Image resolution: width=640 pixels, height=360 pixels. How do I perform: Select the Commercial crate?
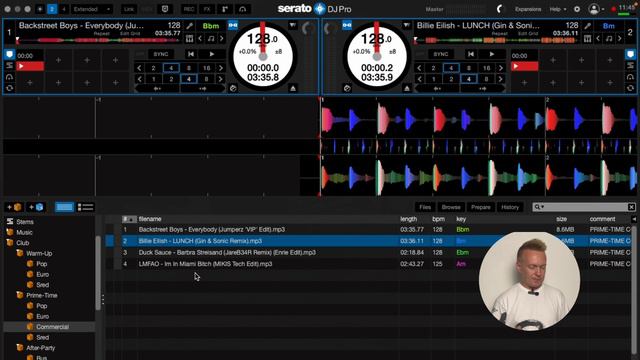pyautogui.click(x=49, y=327)
